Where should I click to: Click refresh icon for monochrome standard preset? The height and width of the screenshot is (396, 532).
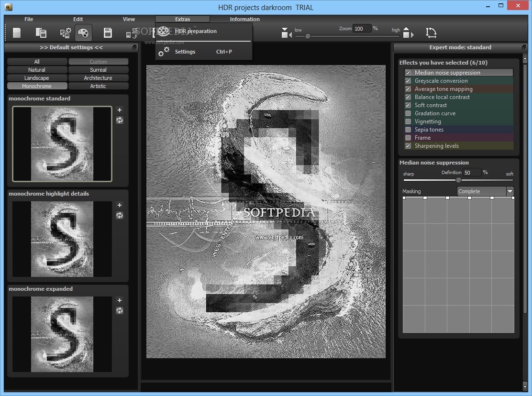(120, 120)
